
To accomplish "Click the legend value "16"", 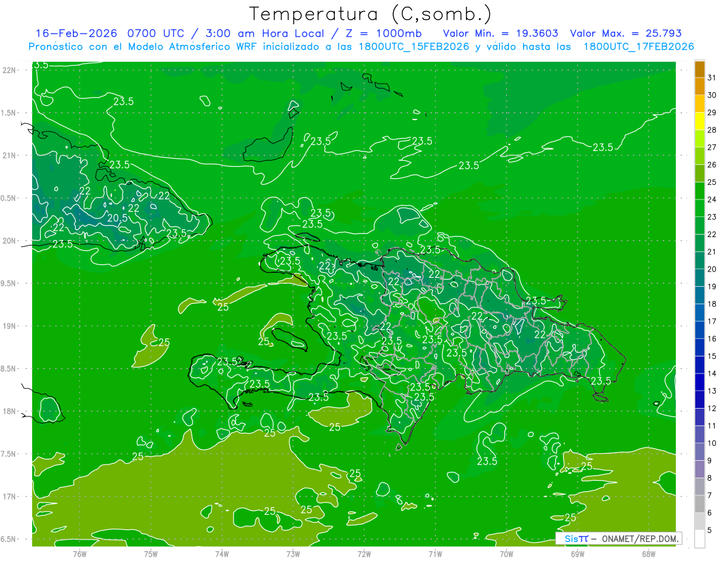I will click(712, 339).
